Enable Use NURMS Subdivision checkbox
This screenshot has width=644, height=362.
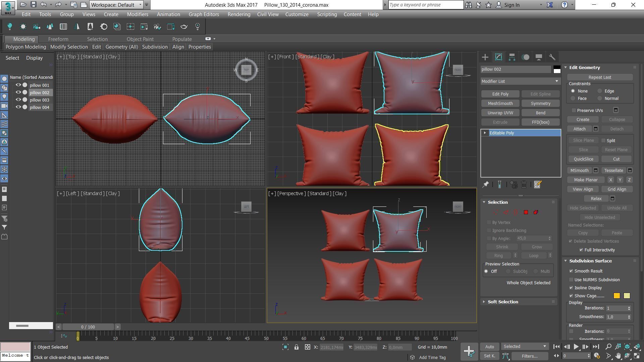coord(571,280)
